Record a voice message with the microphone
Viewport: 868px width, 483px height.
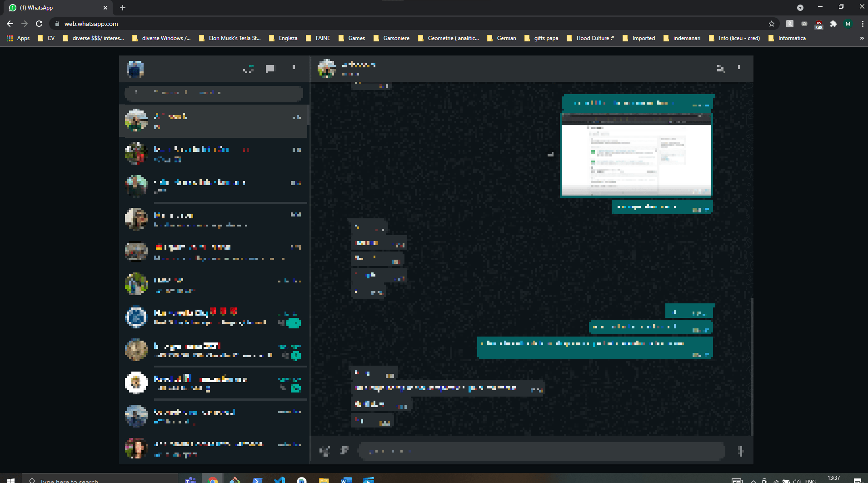[740, 451]
